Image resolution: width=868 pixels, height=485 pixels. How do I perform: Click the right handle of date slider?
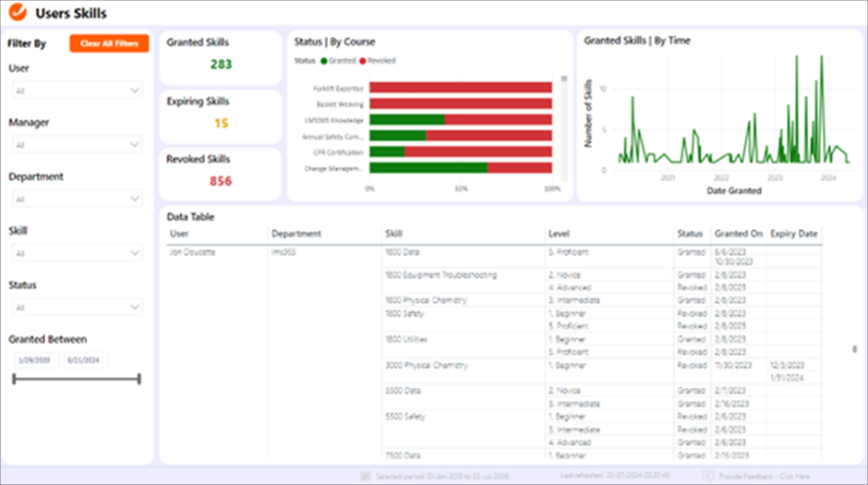(139, 379)
